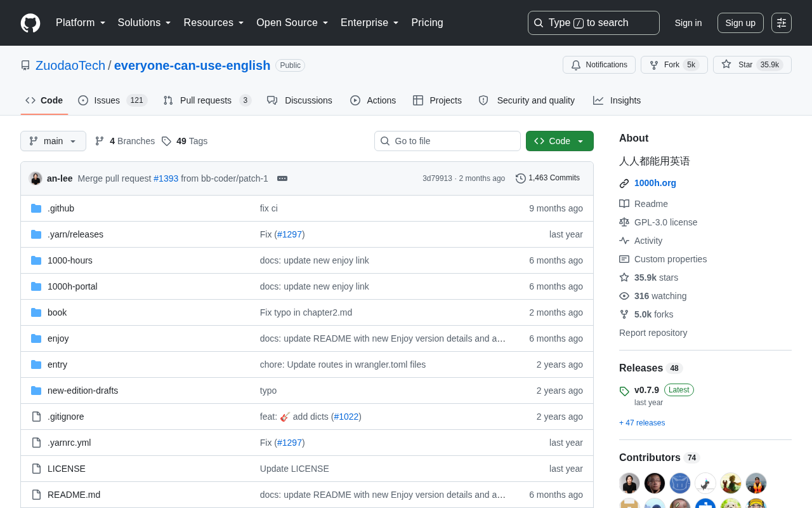The image size is (812, 508).
Task: Open the Issues tab
Action: (112, 100)
